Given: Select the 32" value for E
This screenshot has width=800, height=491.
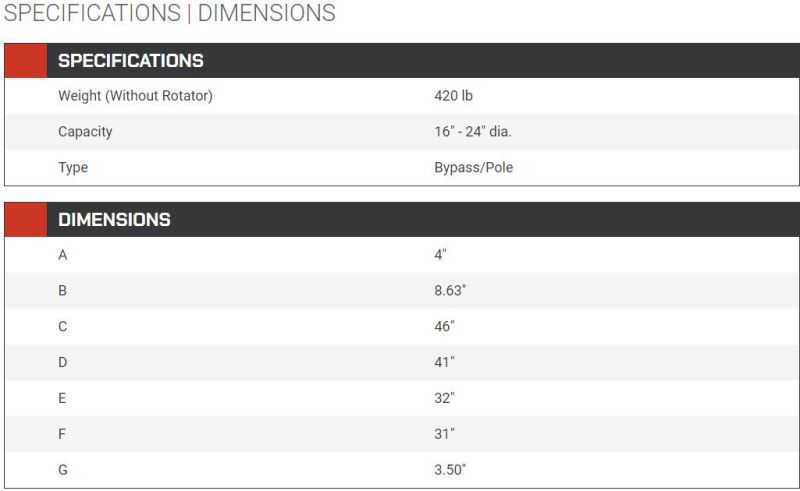Looking at the screenshot, I should point(444,398).
